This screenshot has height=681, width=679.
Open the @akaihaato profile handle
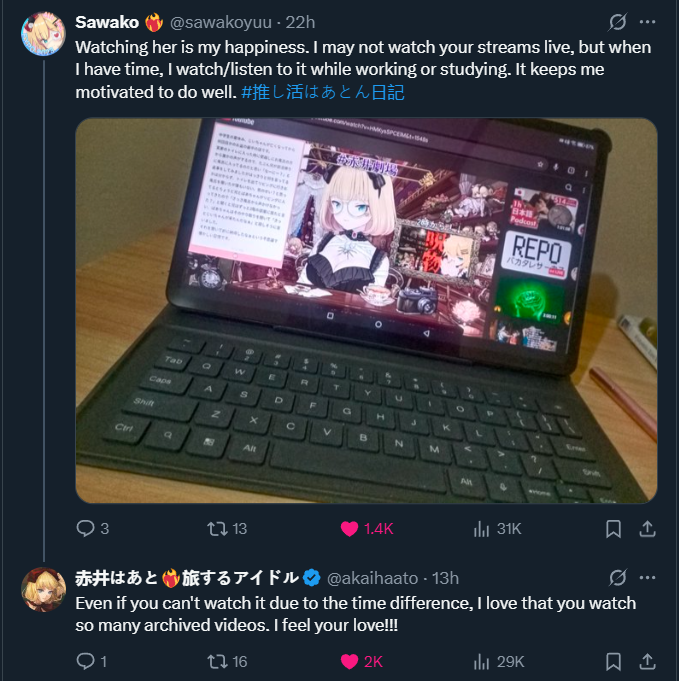(372, 578)
